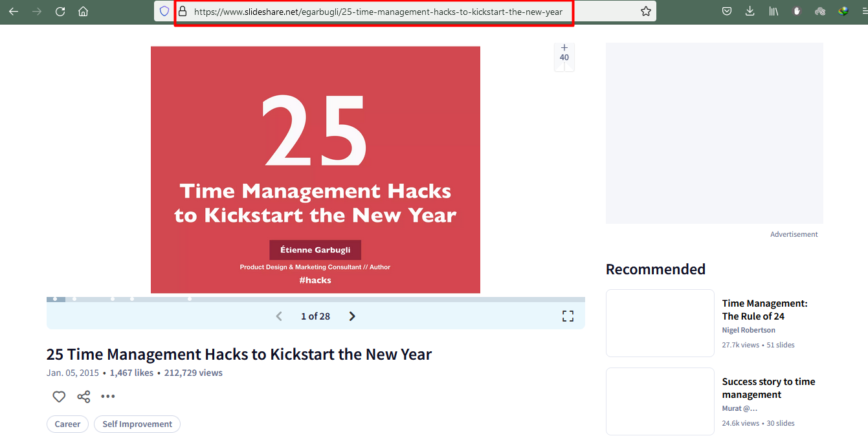Click '27.7k views • 51 slides' text
868x438 pixels.
(x=758, y=345)
